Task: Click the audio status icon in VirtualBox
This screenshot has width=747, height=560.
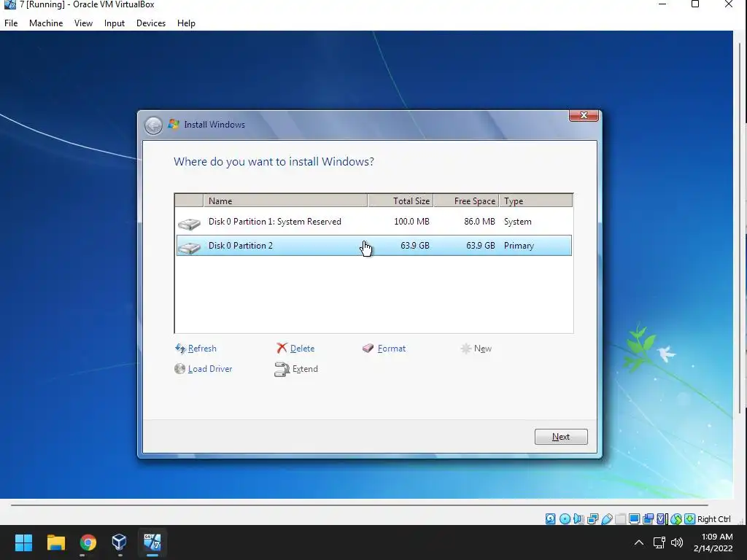Action: [x=578, y=519]
